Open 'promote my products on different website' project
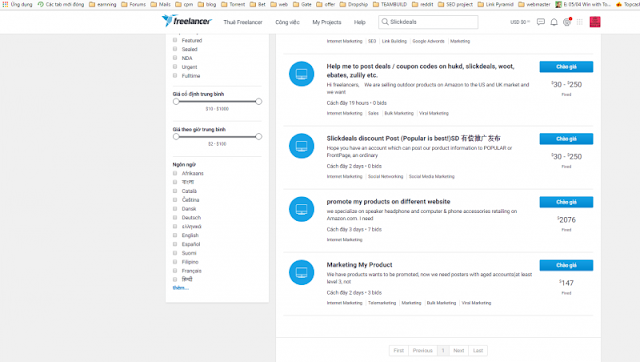The height and width of the screenshot is (362, 640). 388,202
